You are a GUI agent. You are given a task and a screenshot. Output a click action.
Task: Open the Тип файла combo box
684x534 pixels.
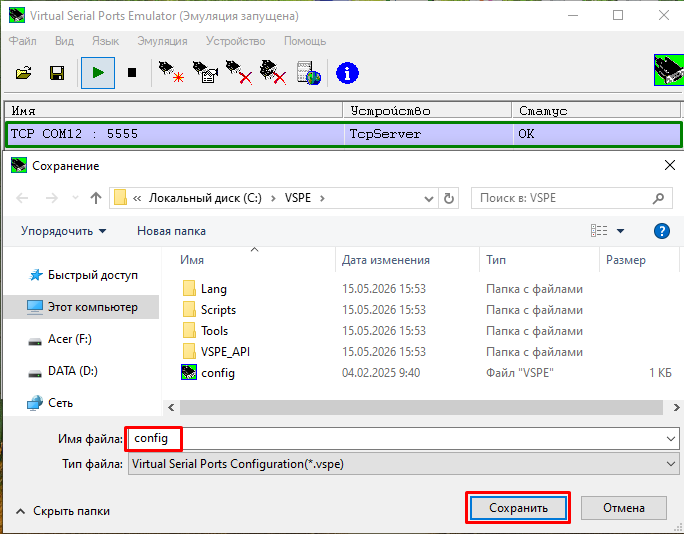click(x=404, y=464)
